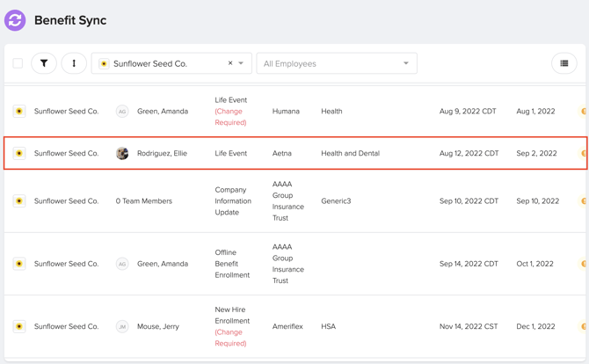Click the 0 Team Members entry

(144, 201)
